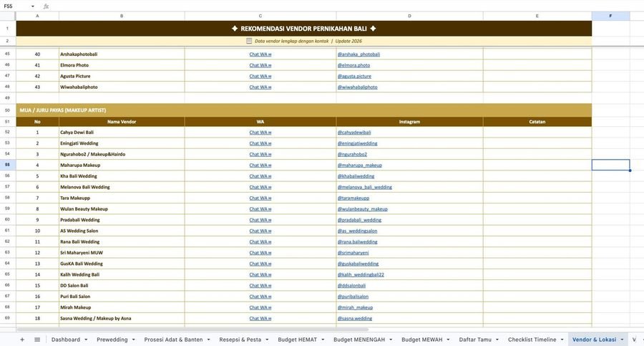Switch to the Prewedding sheet tab
The width and height of the screenshot is (644, 346).
[112, 340]
